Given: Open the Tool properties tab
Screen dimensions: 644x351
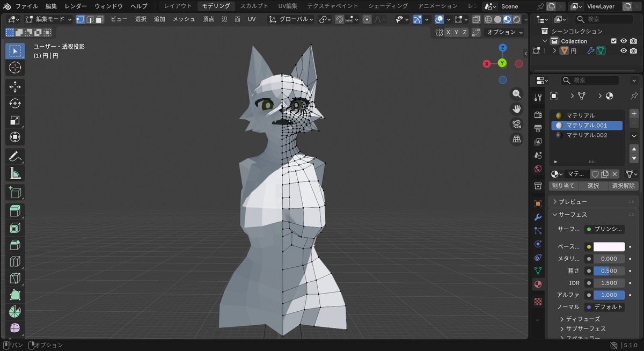Looking at the screenshot, I should coord(538,98).
